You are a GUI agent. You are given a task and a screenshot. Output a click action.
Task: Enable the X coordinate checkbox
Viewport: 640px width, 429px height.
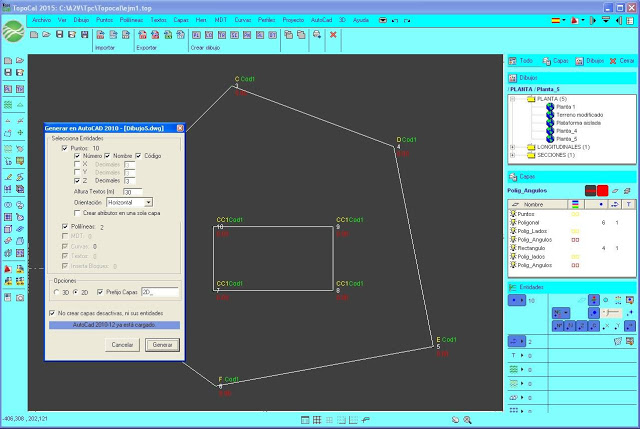pyautogui.click(x=77, y=164)
